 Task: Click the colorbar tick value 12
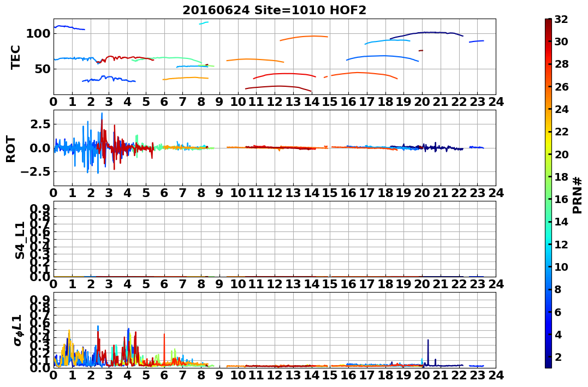(561, 244)
